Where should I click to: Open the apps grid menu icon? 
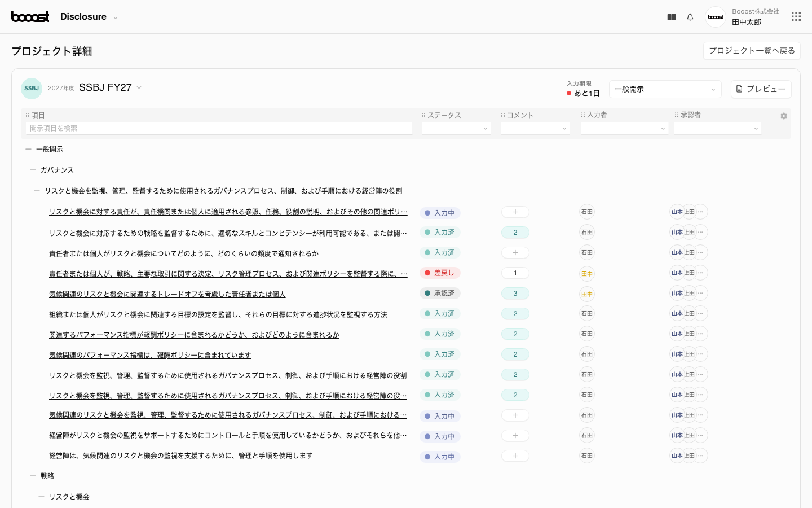pos(796,17)
